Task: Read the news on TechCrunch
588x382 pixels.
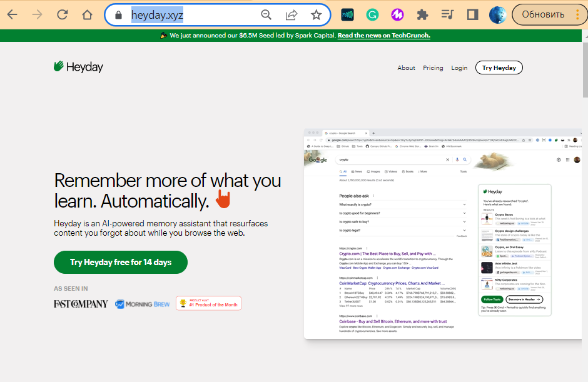Action: coord(384,36)
